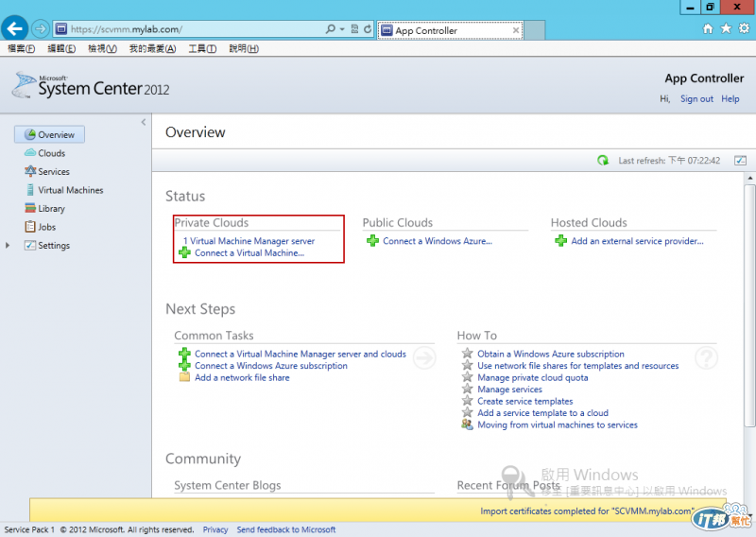The height and width of the screenshot is (537, 756).
Task: Select Overview in the navigation pane
Action: 50,134
